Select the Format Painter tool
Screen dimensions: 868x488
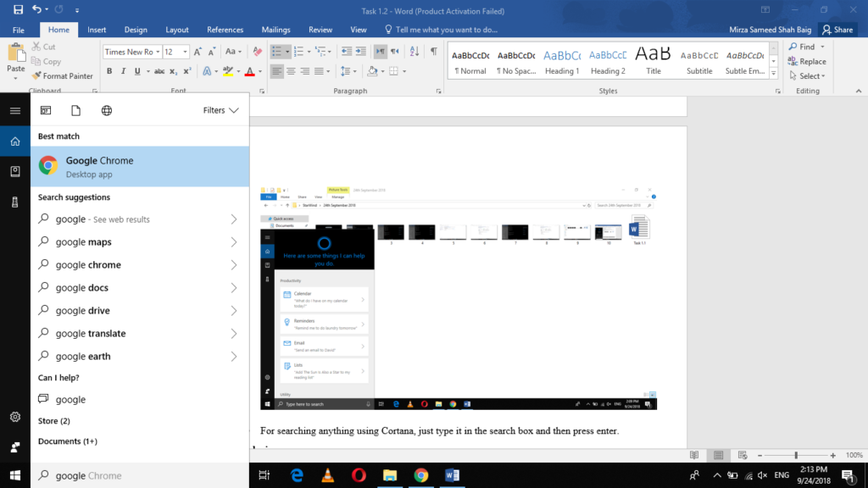(63, 76)
